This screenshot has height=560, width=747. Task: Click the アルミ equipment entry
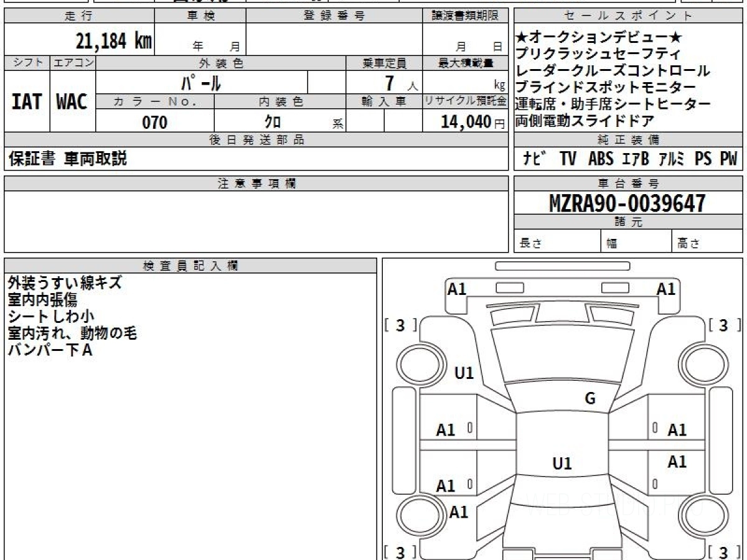coord(672,159)
